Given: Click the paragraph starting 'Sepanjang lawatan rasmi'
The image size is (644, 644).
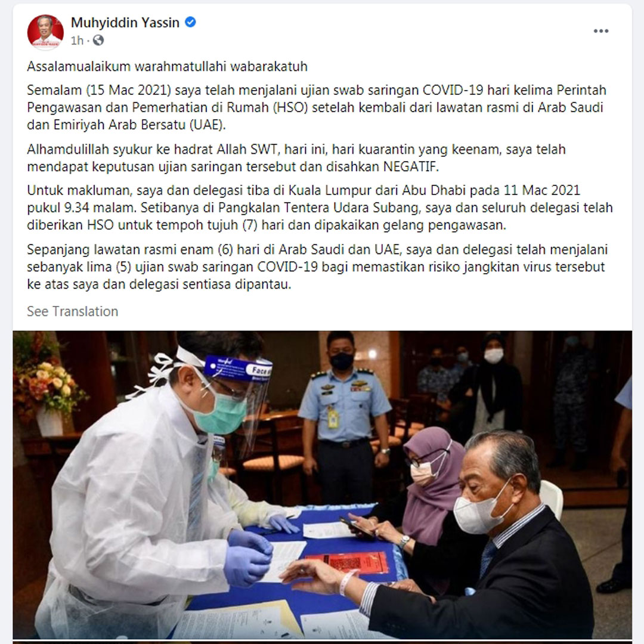Looking at the screenshot, I should click(317, 267).
